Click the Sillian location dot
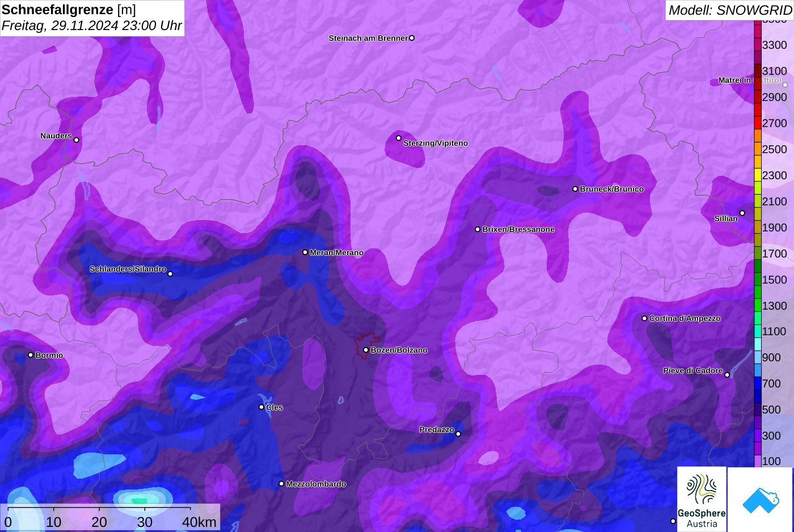The height and width of the screenshot is (532, 794). pos(742,213)
